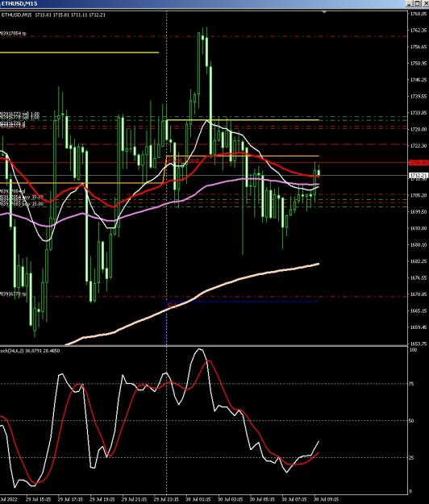Click the stochastic 75 level scale label

[411, 384]
